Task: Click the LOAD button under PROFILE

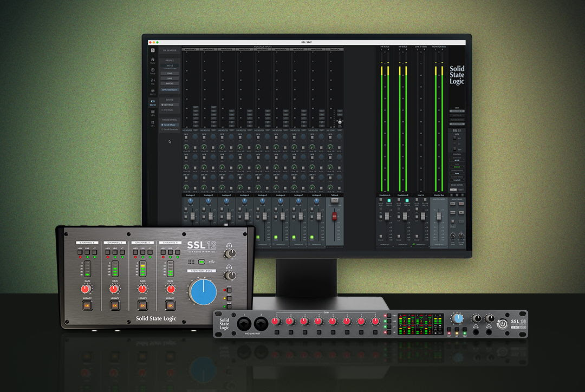Action: tap(170, 73)
